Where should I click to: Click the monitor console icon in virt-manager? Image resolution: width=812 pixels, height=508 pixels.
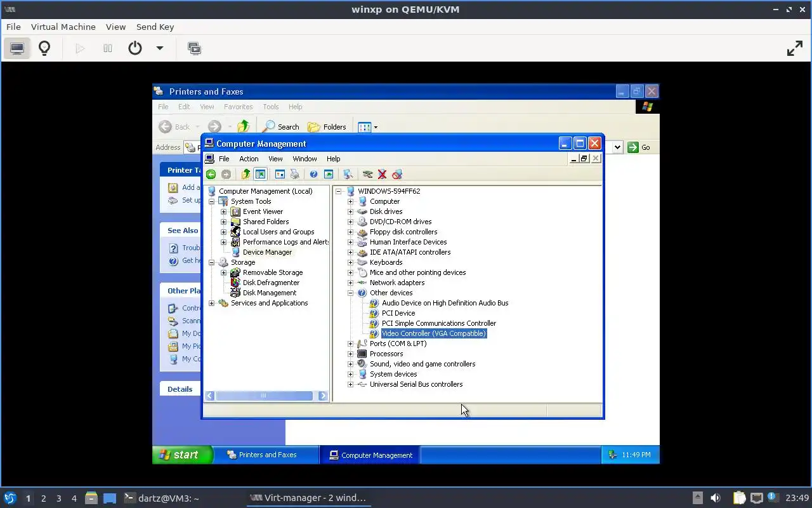(x=17, y=48)
